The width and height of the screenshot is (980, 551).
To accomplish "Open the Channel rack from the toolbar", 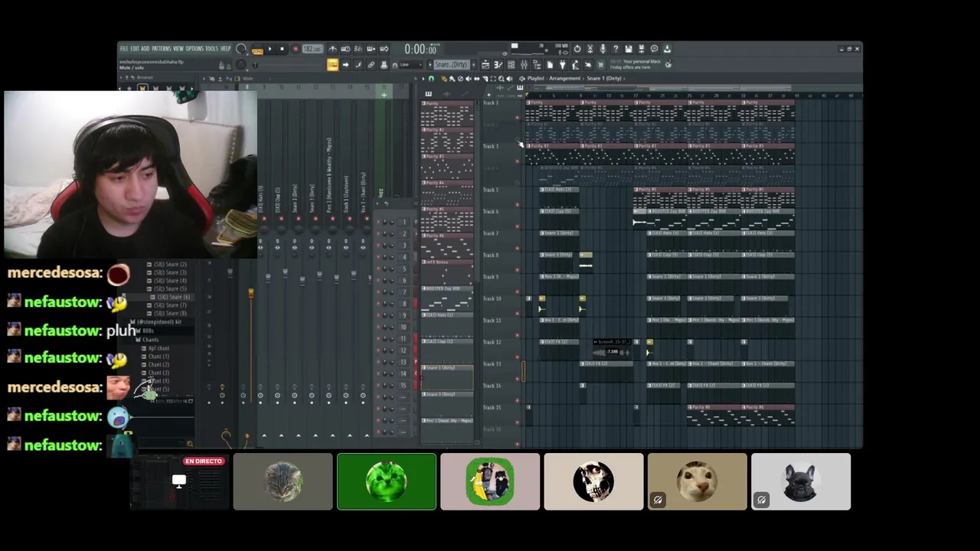I will tap(511, 64).
